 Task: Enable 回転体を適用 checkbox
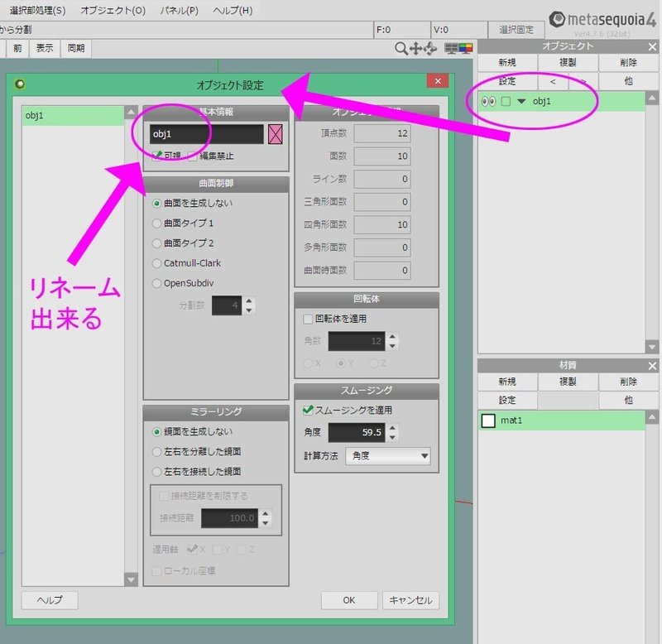pos(308,319)
